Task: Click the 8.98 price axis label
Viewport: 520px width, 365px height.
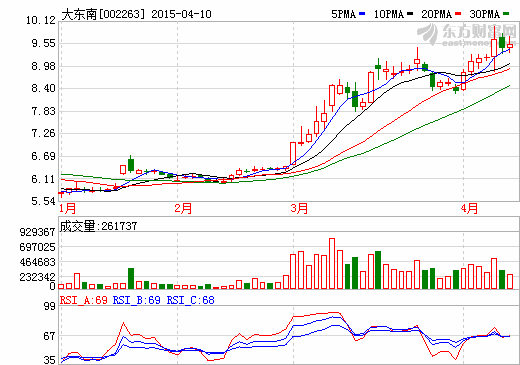Action: pyautogui.click(x=43, y=66)
